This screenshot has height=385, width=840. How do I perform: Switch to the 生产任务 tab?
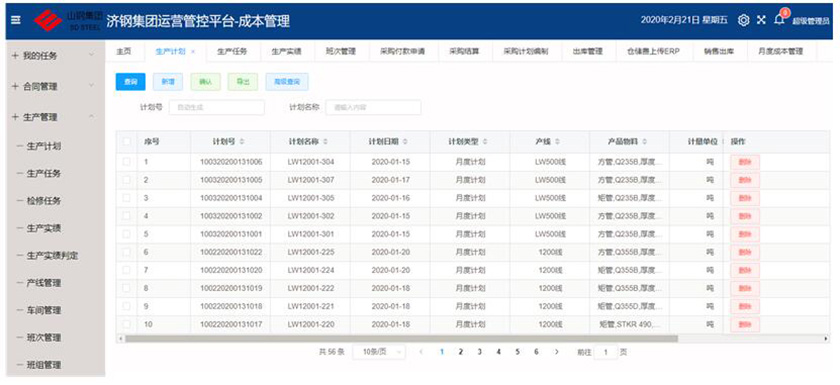point(232,52)
